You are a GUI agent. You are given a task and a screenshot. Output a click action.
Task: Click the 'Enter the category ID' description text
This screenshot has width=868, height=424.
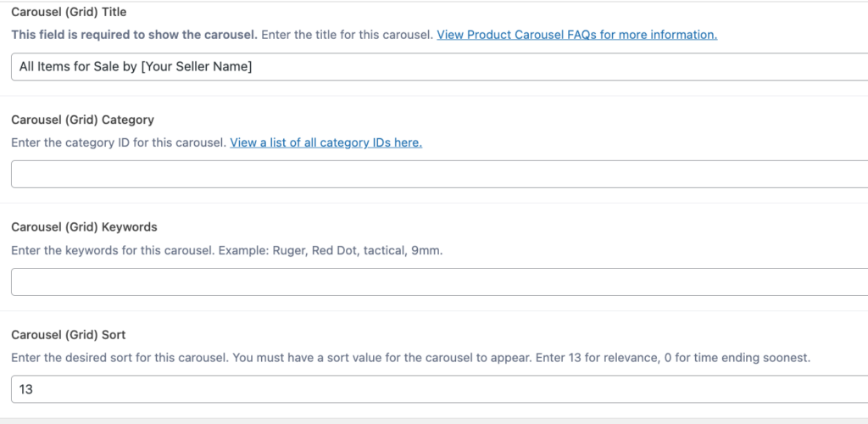[x=119, y=142]
